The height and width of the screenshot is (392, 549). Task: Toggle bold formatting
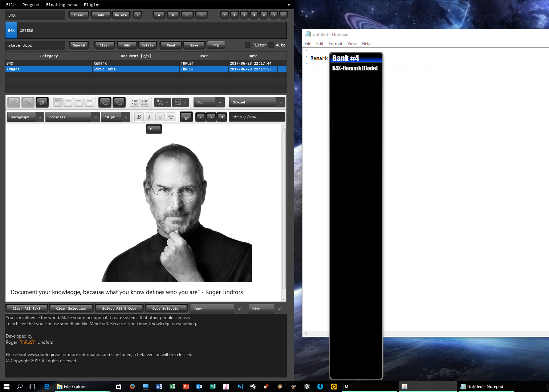click(139, 117)
